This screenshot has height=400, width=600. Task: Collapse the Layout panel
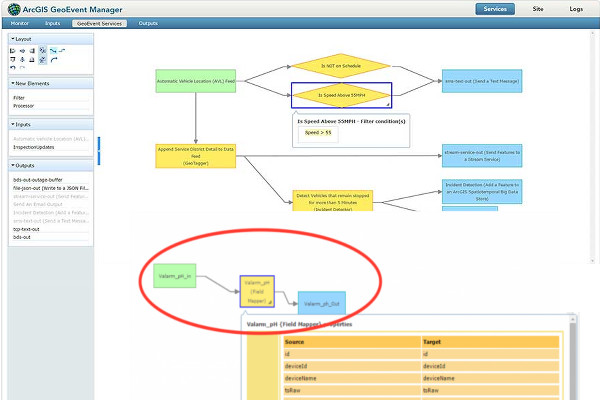(x=12, y=38)
